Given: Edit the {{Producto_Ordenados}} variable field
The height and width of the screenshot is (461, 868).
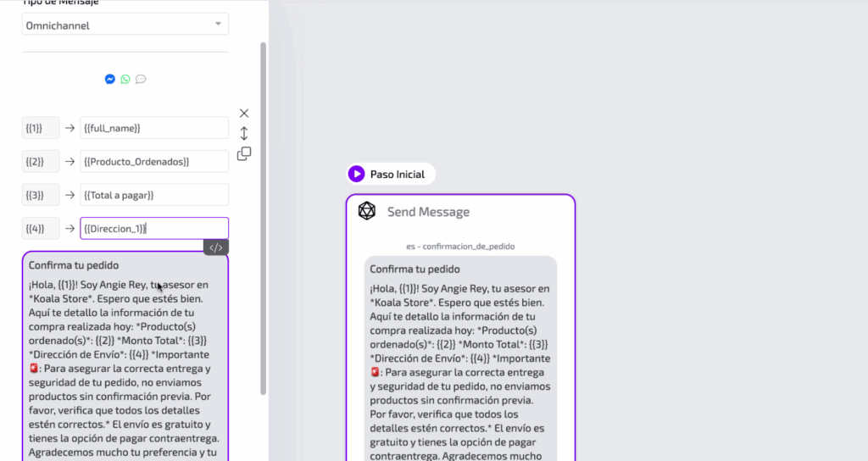Looking at the screenshot, I should (153, 161).
